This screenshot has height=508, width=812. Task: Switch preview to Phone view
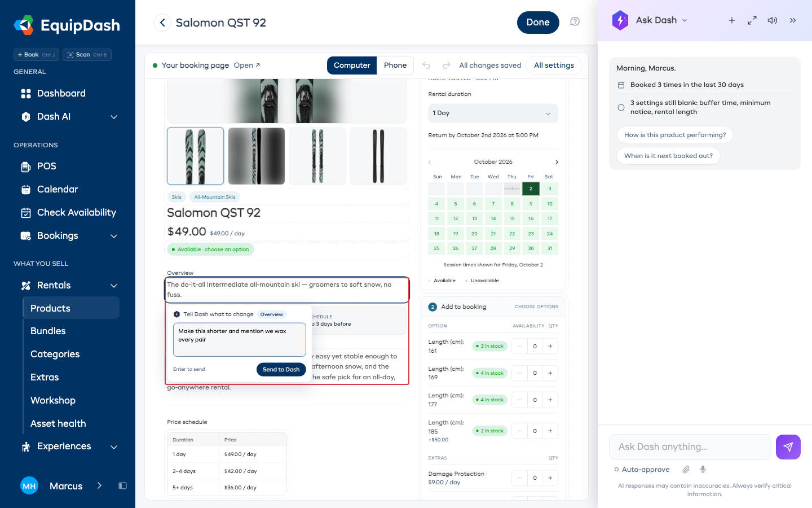[395, 65]
